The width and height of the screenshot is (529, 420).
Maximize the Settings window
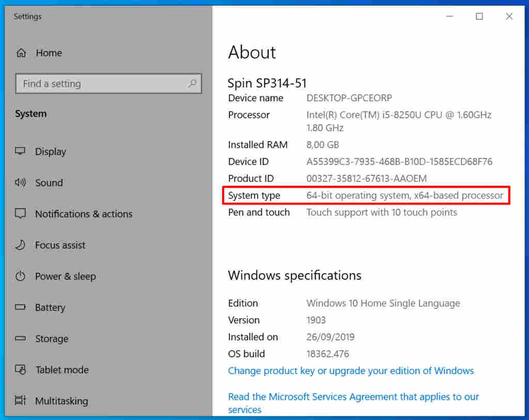point(479,16)
